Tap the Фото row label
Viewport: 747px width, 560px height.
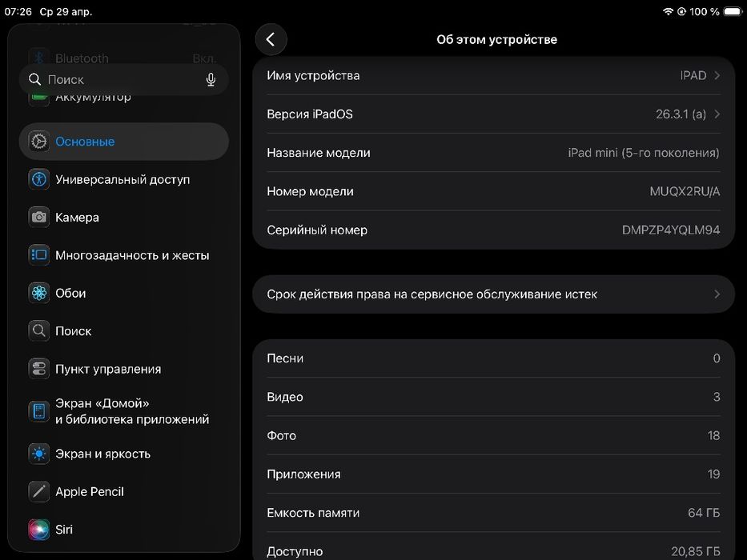pyautogui.click(x=282, y=435)
